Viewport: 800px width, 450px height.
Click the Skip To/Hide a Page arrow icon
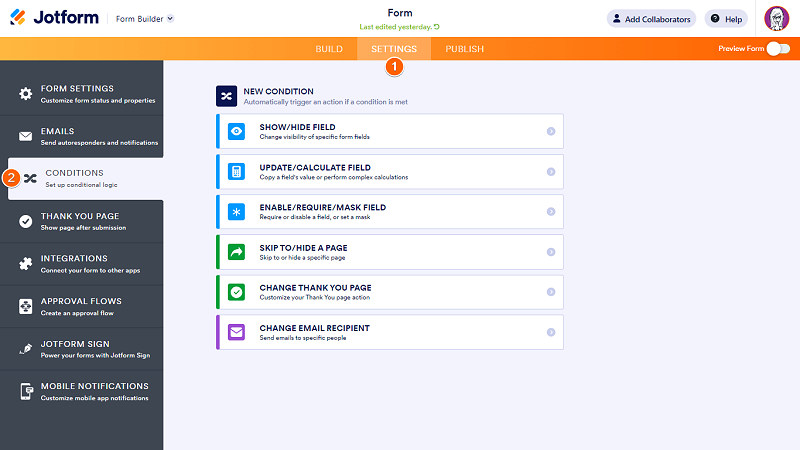[x=236, y=252]
